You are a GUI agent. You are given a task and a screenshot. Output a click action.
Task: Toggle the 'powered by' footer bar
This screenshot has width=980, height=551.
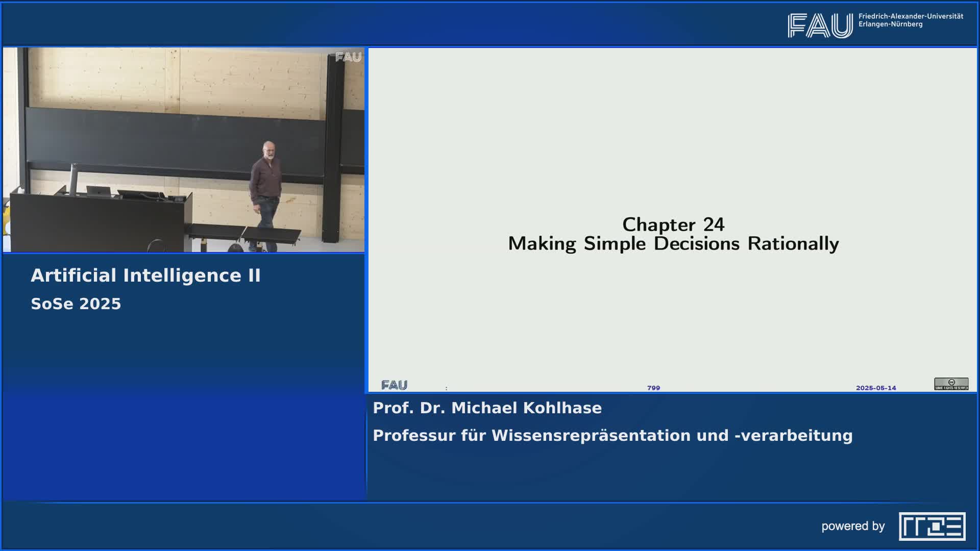coord(490,525)
